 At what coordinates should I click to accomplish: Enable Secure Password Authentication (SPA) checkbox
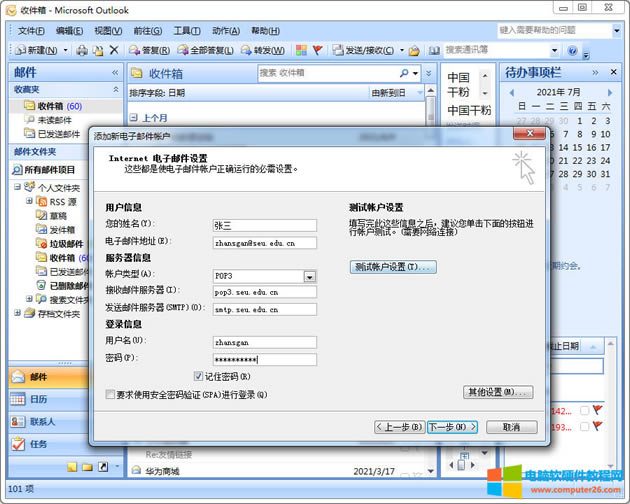[110, 394]
